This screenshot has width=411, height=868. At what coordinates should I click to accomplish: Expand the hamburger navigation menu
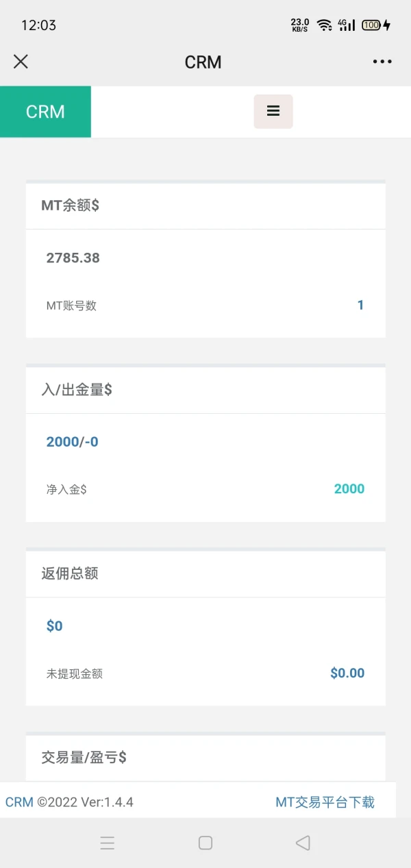point(273,111)
